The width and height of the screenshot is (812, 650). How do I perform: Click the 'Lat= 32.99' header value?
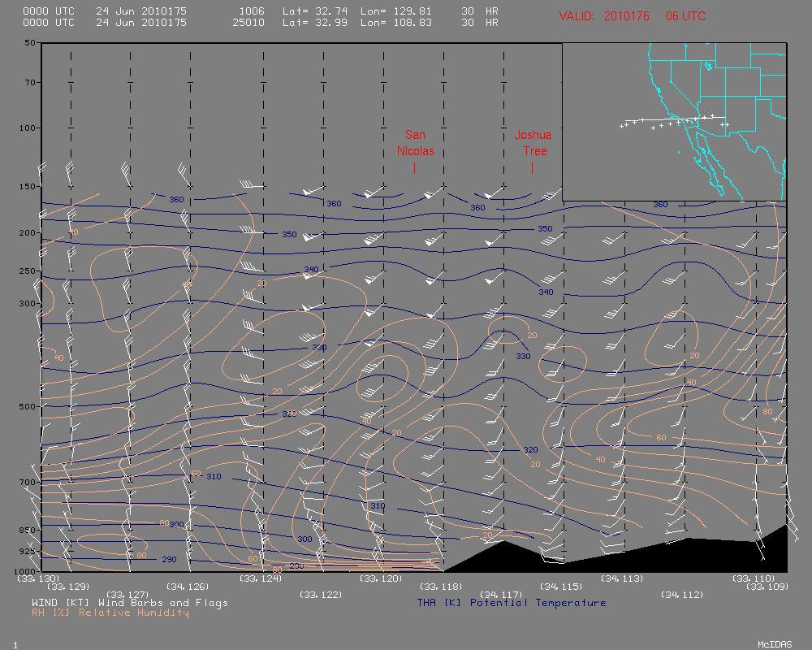pos(315,22)
